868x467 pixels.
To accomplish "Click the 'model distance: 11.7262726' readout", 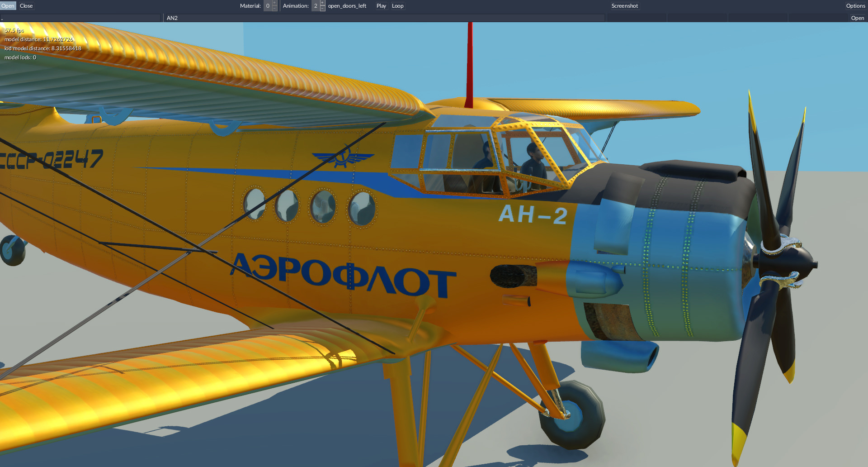I will click(39, 39).
